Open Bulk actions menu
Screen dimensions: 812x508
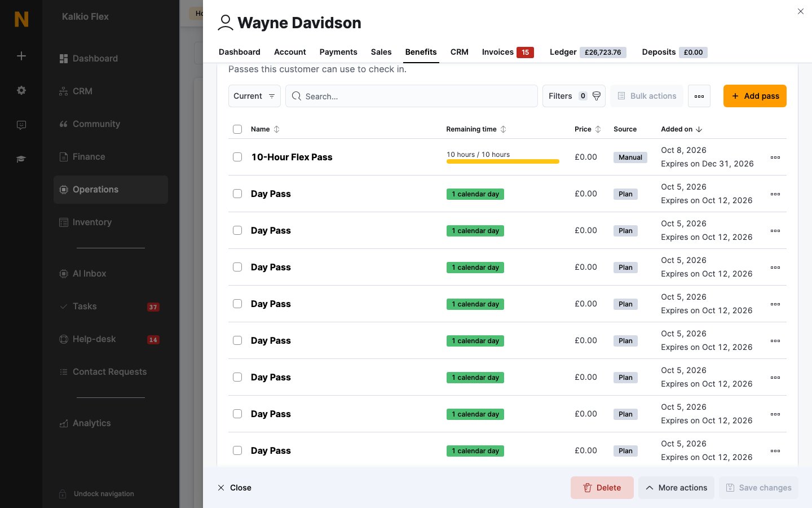[647, 96]
